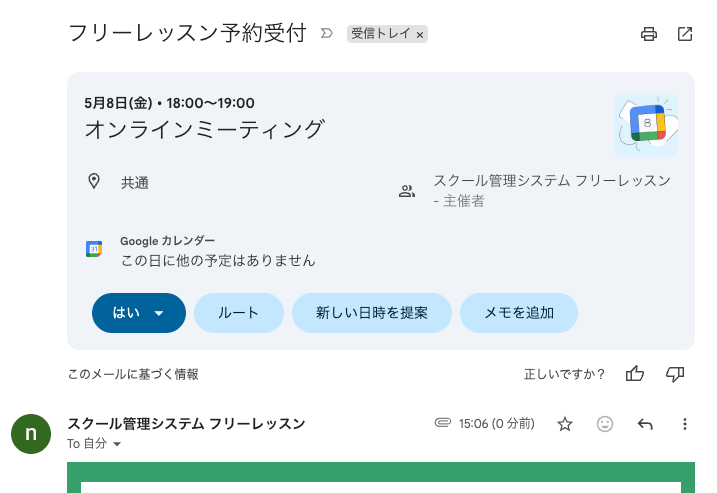Click the ルート button
This screenshot has height=493, width=717.
tap(238, 313)
